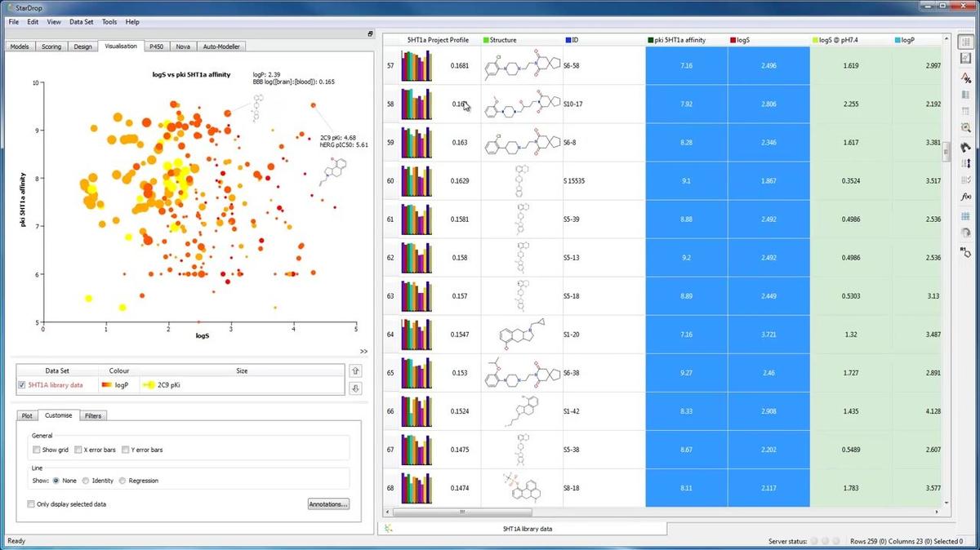
Task: Enable the Show grid checkbox
Action: pyautogui.click(x=37, y=450)
